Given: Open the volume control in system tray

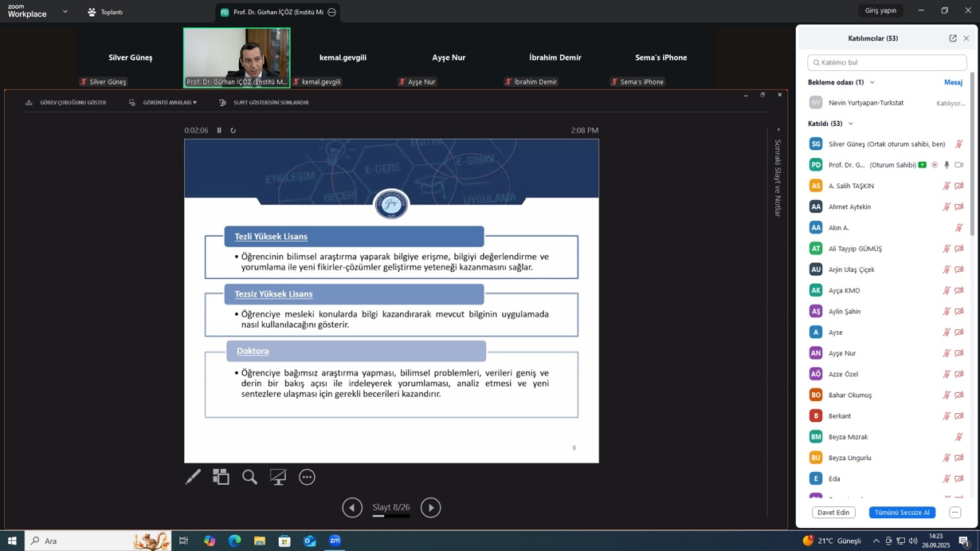Looking at the screenshot, I should point(912,541).
